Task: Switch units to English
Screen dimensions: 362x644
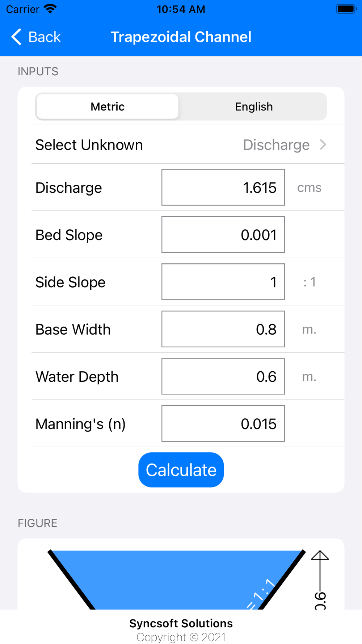Action: (253, 106)
